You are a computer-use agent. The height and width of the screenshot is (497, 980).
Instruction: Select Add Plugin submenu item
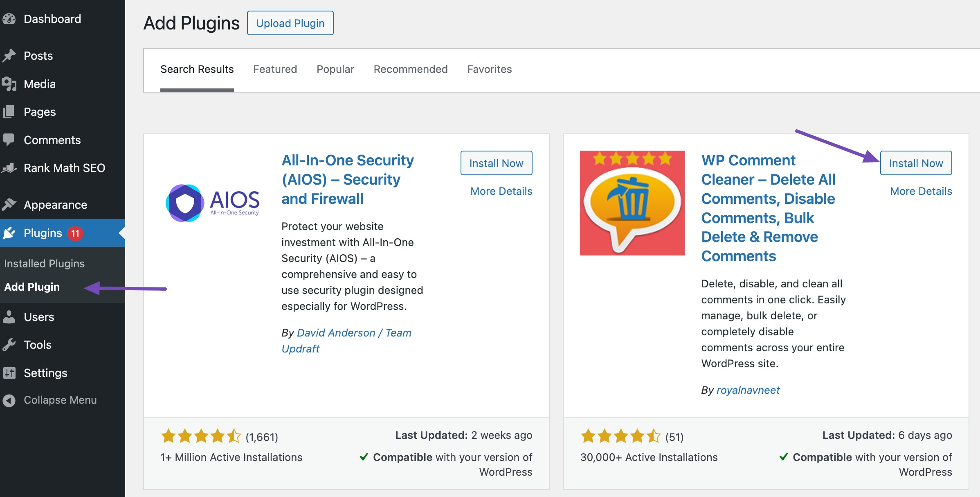point(32,287)
